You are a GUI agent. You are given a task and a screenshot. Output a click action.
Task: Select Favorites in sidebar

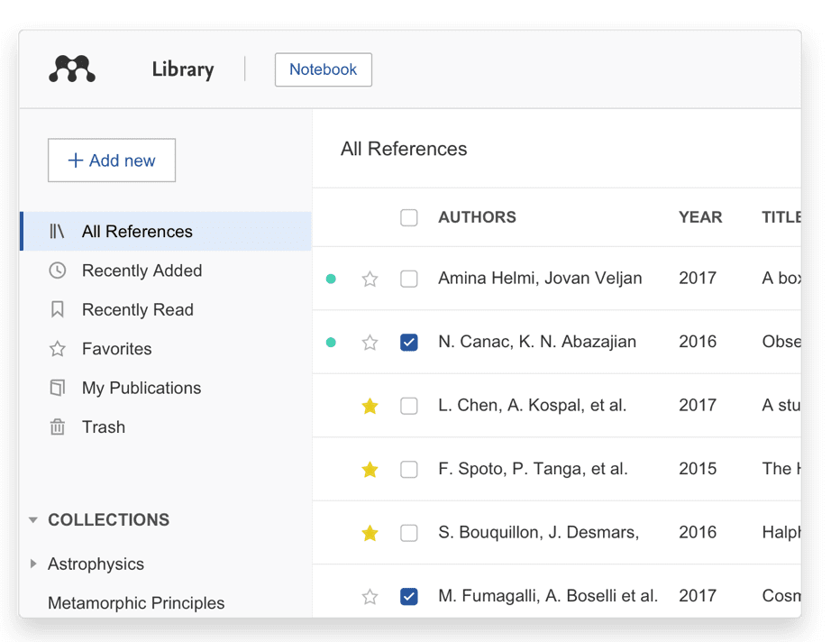(166, 349)
